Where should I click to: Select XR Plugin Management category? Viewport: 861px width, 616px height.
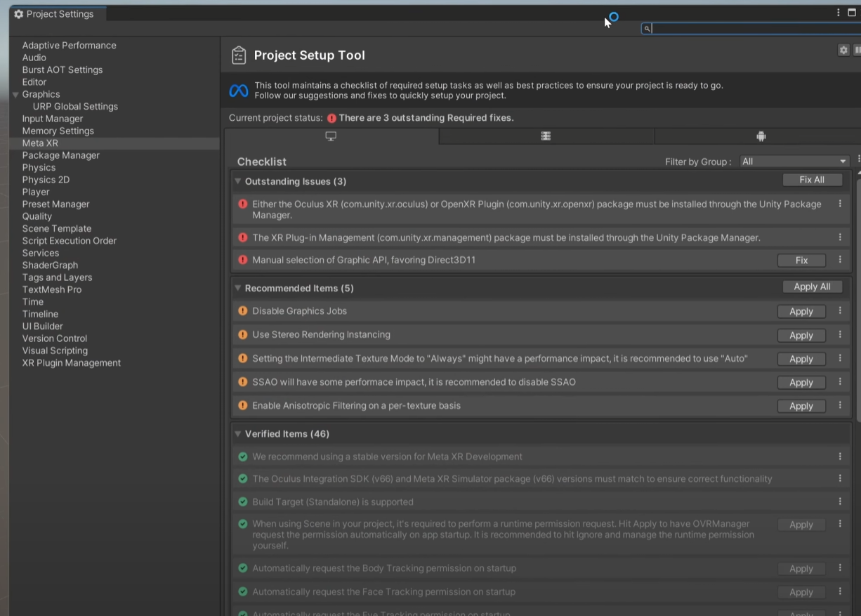(71, 363)
